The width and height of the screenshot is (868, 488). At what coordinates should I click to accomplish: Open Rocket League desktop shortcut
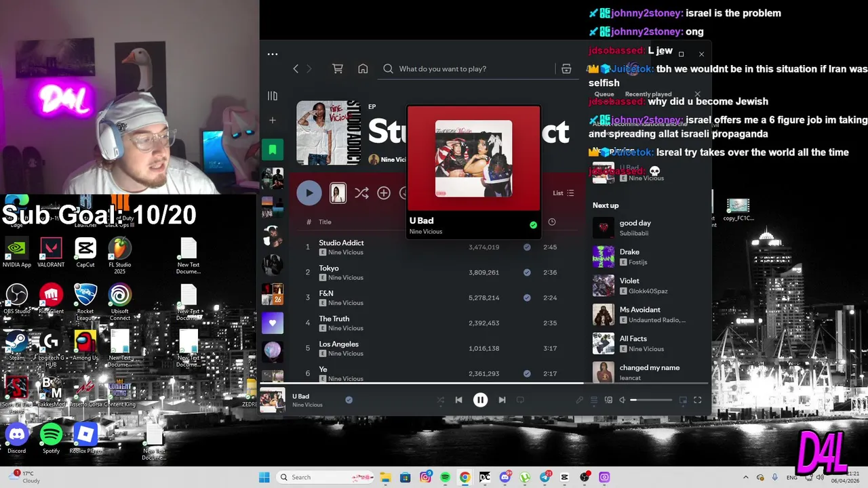(x=85, y=303)
